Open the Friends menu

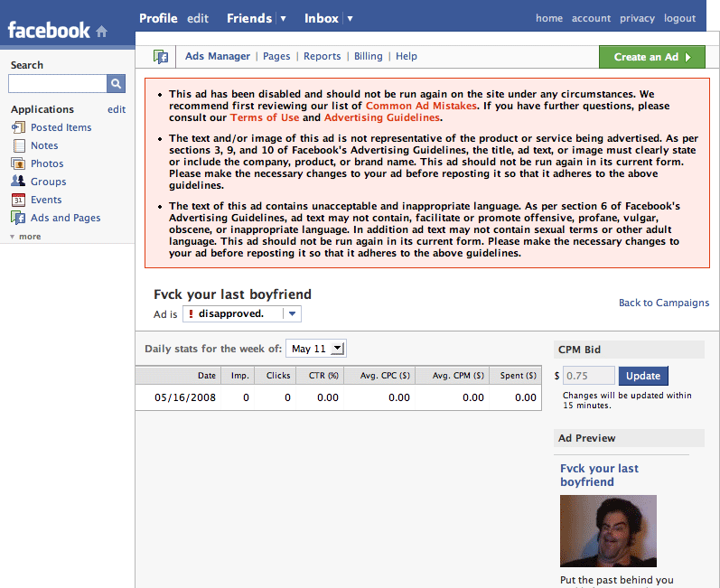tap(249, 18)
